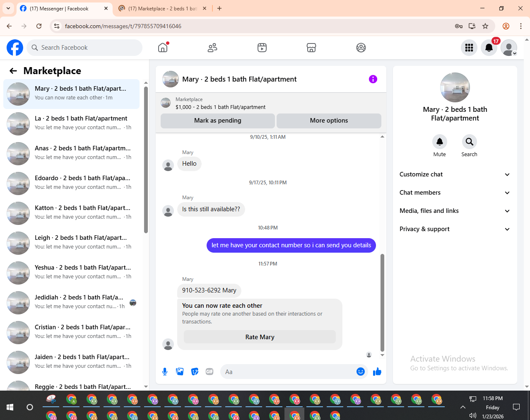Click Mark as pending button

(218, 121)
